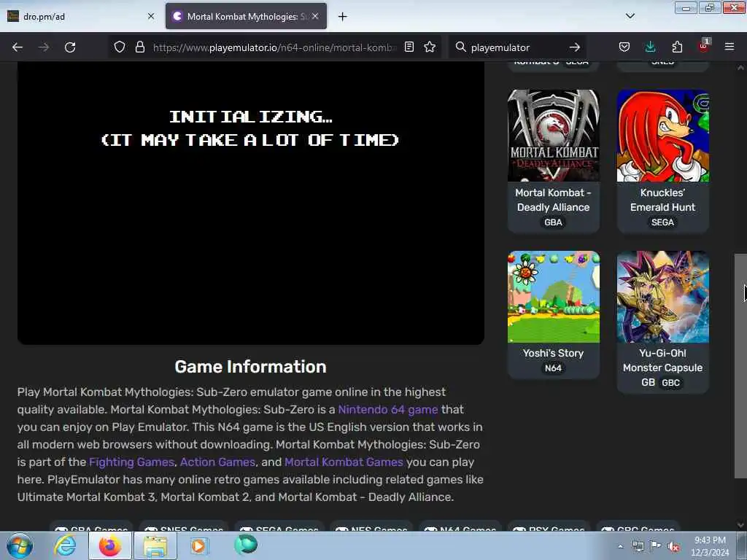
Task: Open the extensions puzzle icon
Action: pos(677,47)
